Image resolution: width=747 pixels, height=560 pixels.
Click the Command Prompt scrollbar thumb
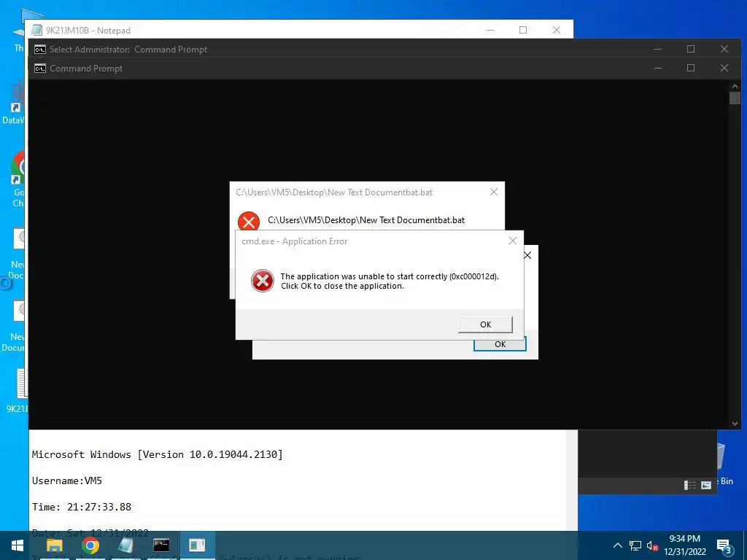point(735,98)
